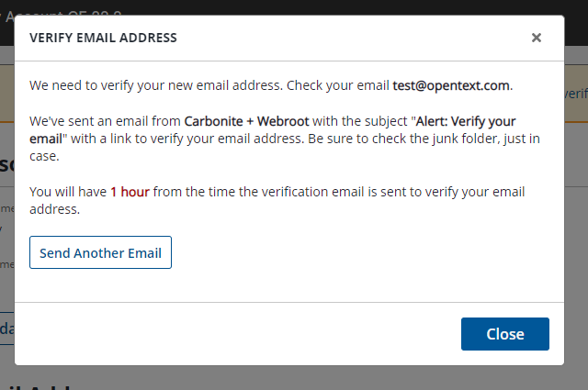The height and width of the screenshot is (390, 588).
Task: Click the "We've sent an email from" text
Action: pyautogui.click(x=105, y=120)
